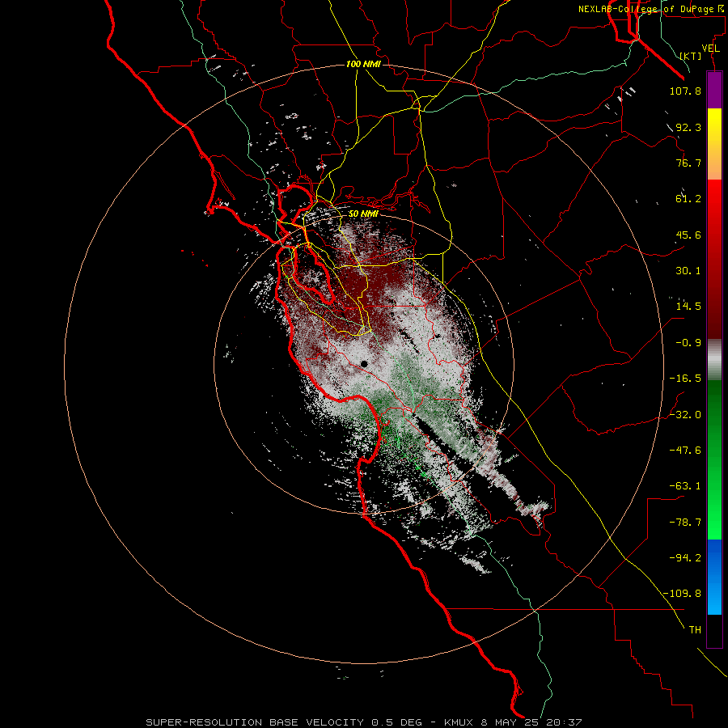The height and width of the screenshot is (728, 728).
Task: Select the 107.8 velocity scale value
Action: 685,91
